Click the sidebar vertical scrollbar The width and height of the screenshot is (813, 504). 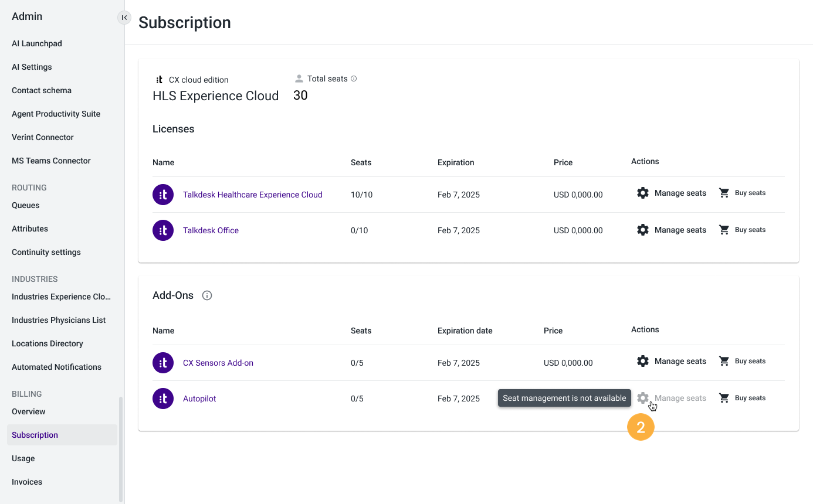tap(121, 449)
